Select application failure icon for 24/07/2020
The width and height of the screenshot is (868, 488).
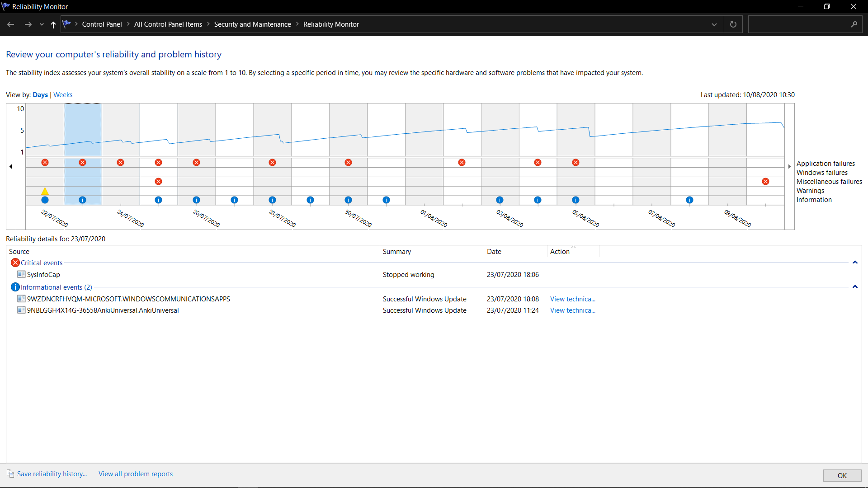120,163
